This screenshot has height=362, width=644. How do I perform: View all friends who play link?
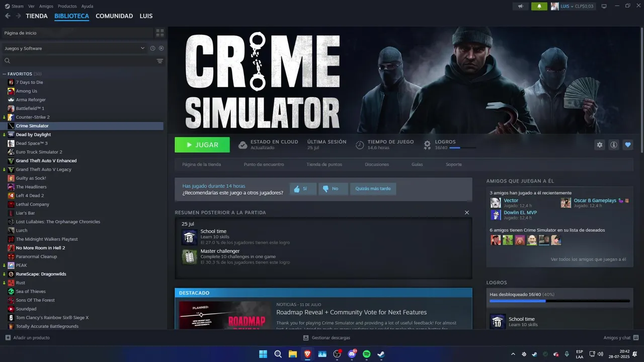click(x=588, y=259)
